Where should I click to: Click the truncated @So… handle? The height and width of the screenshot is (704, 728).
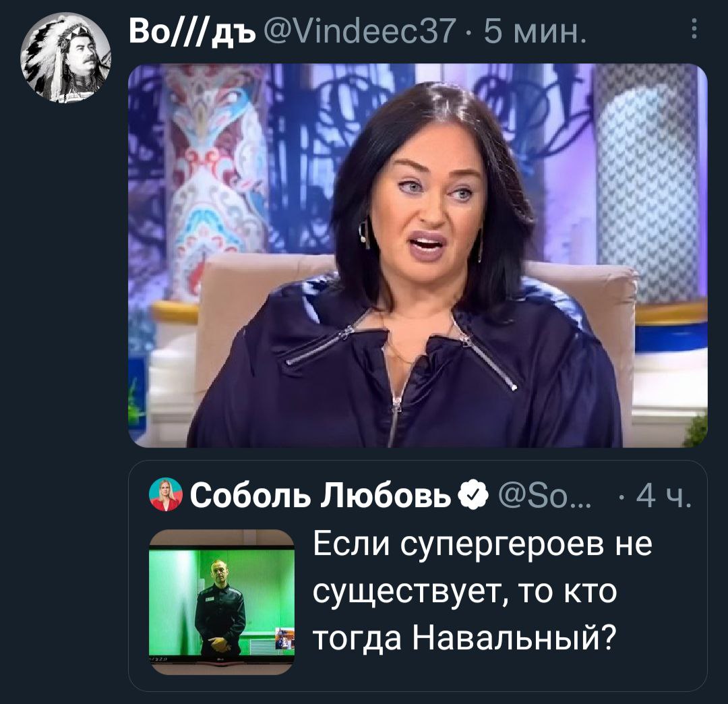[x=544, y=494]
